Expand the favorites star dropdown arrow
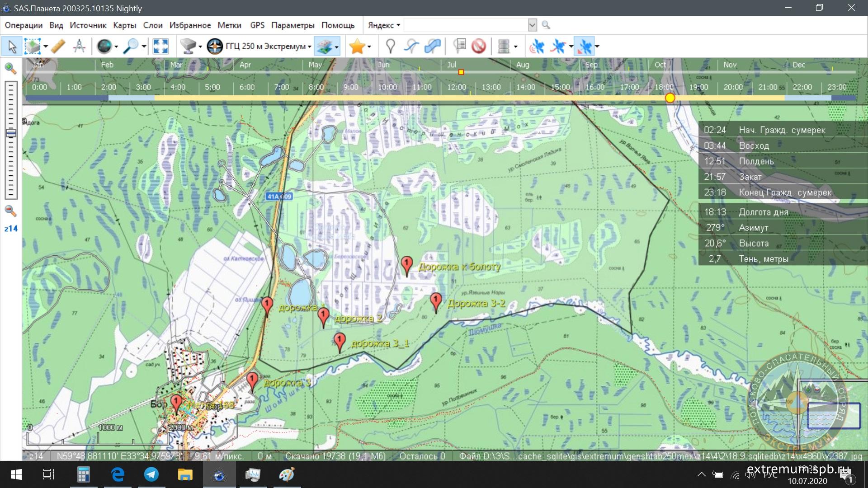 369,47
